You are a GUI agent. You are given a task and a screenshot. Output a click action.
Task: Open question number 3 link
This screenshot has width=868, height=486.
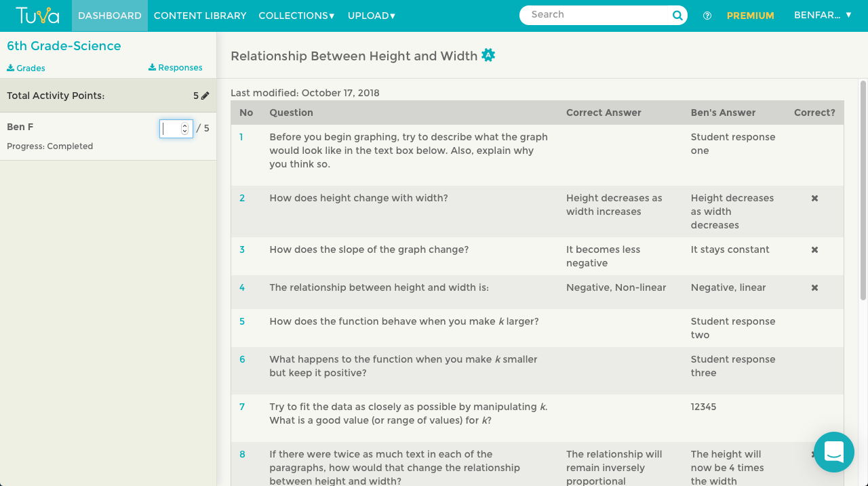[242, 249]
